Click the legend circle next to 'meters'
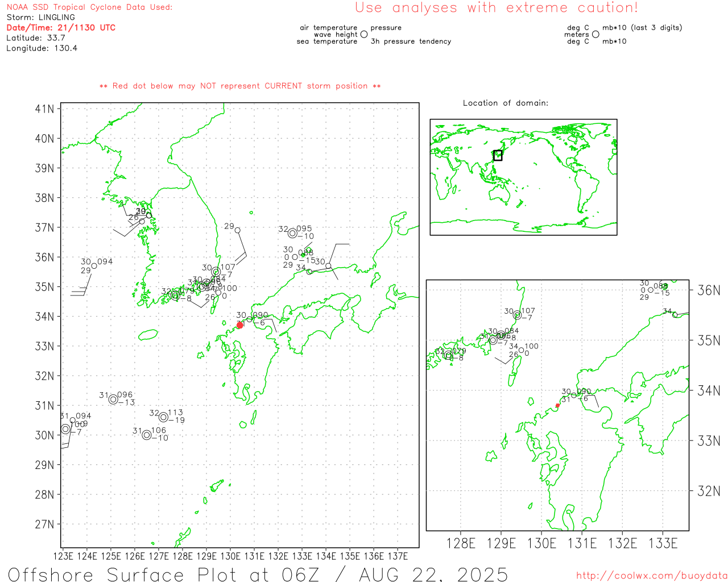 click(595, 34)
